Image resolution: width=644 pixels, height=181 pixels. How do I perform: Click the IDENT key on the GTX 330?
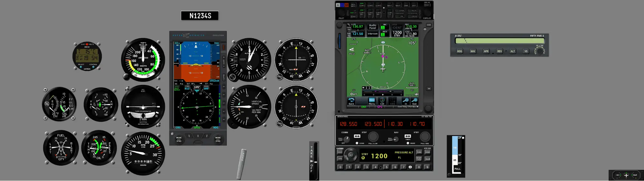pos(340,152)
